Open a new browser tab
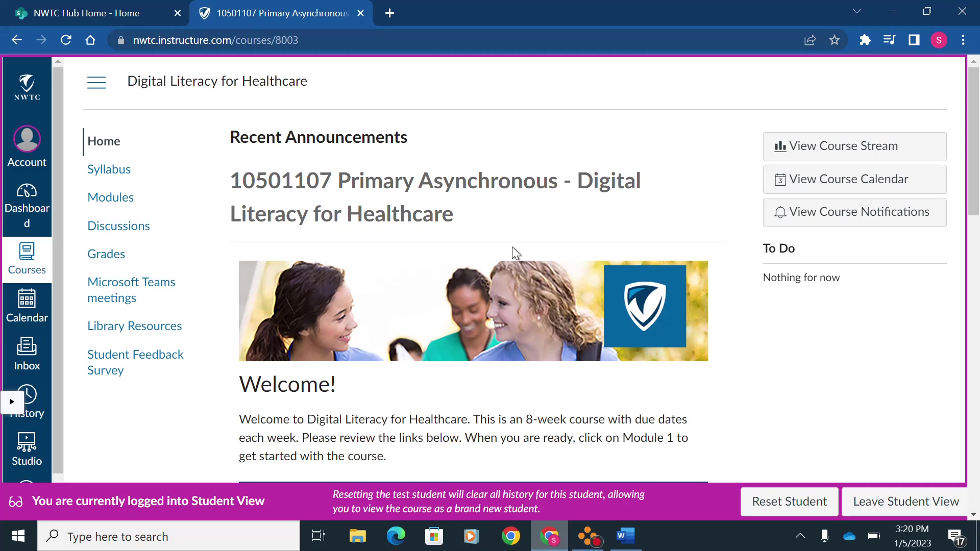The width and height of the screenshot is (980, 551). [390, 13]
